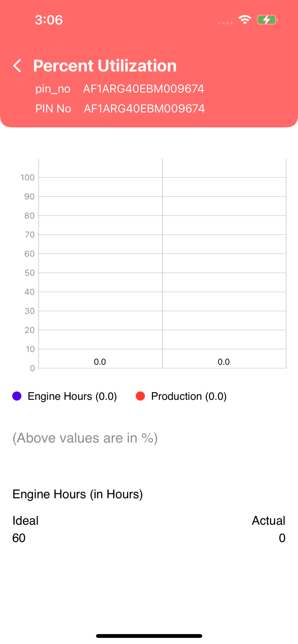
Task: Tap the purple Engine Hours legend dot
Action: click(17, 396)
